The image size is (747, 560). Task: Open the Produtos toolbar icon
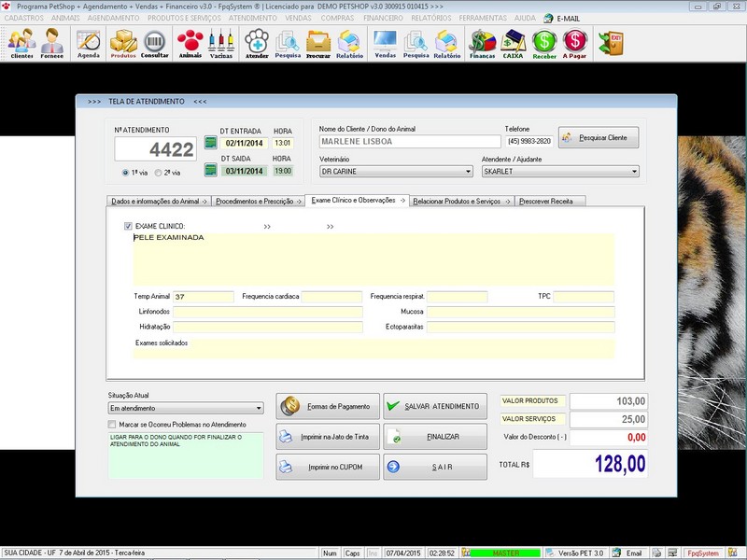pos(123,43)
